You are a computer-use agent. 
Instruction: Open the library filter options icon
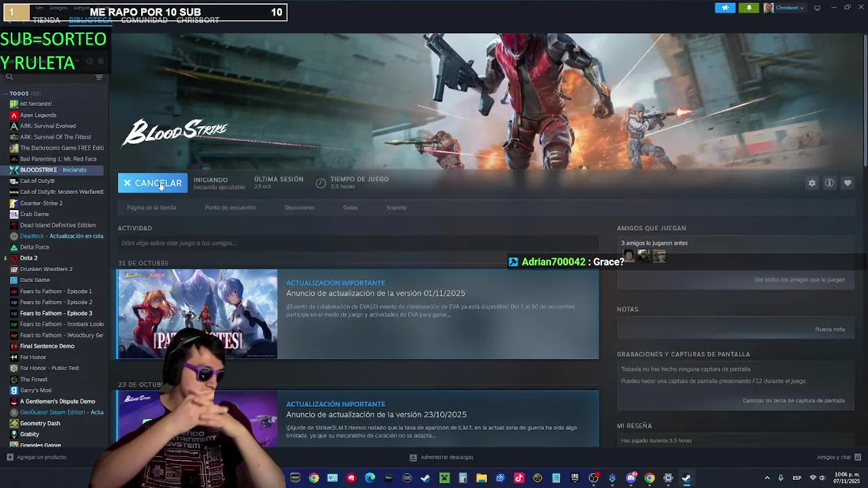click(x=99, y=77)
